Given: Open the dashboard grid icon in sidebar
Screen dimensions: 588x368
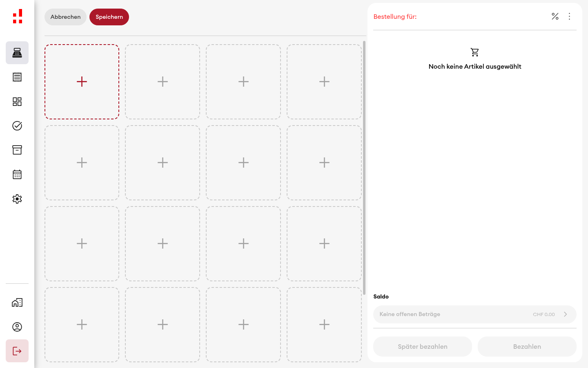Looking at the screenshot, I should point(17,101).
